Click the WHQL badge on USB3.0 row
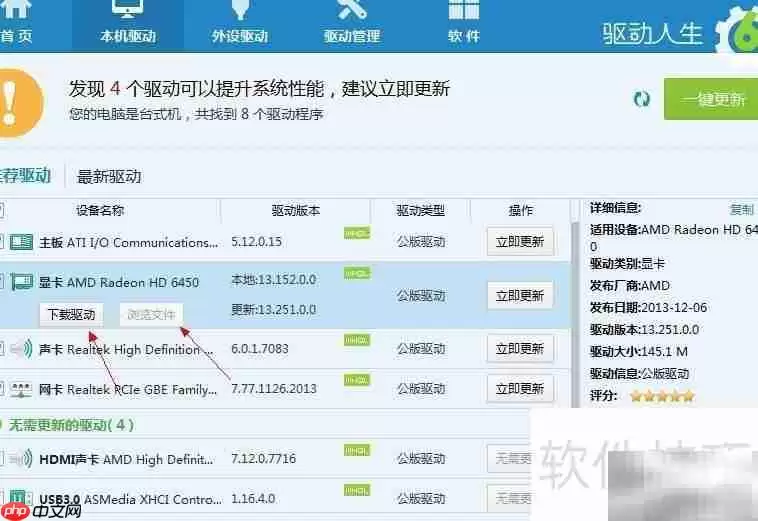Screen dimensions: 758x521 coord(357,490)
